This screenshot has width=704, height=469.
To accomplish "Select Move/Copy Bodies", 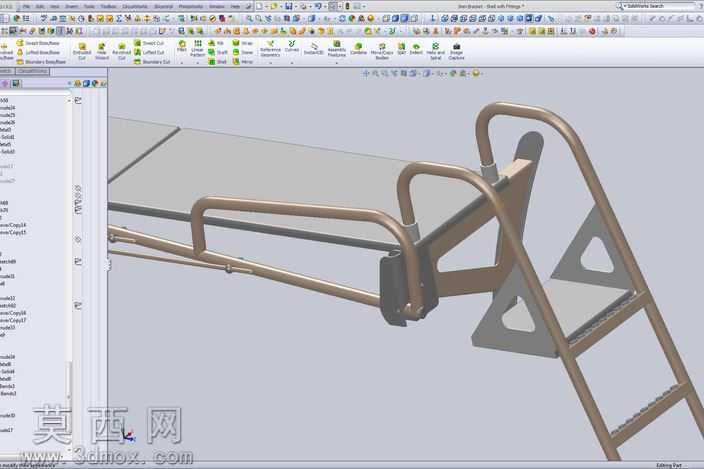I will [x=382, y=51].
